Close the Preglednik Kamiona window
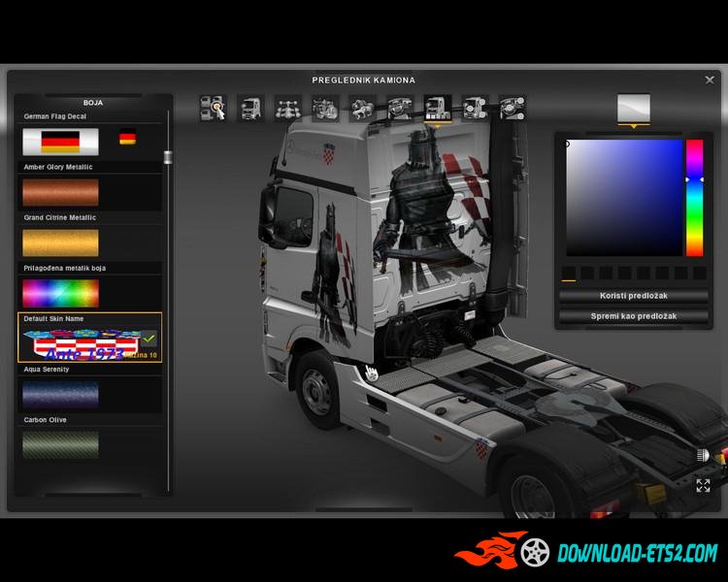728x582 pixels. coord(710,80)
